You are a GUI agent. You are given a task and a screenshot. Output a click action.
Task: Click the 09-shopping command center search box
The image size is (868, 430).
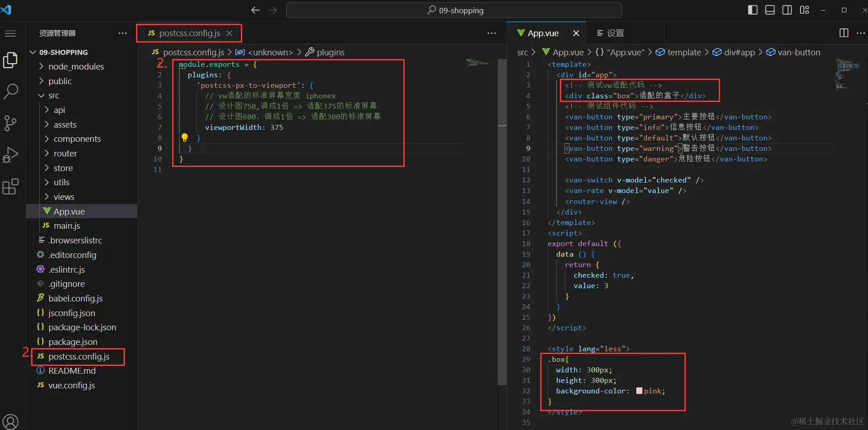454,10
